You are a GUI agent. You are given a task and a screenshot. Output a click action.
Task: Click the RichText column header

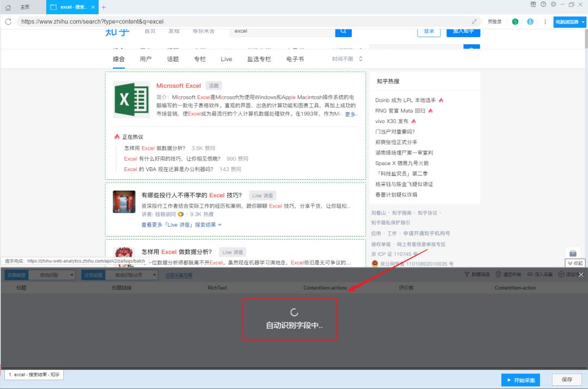point(217,288)
